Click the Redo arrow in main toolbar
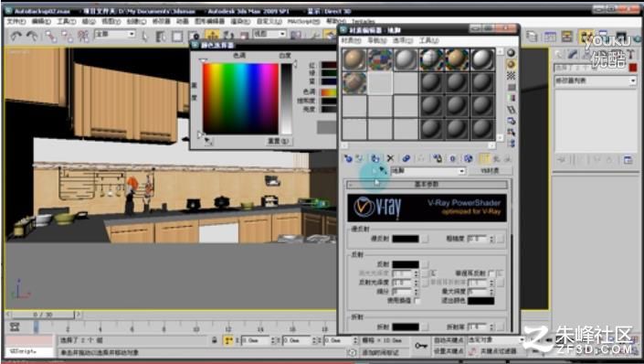The width and height of the screenshot is (644, 364). pyautogui.click(x=32, y=37)
